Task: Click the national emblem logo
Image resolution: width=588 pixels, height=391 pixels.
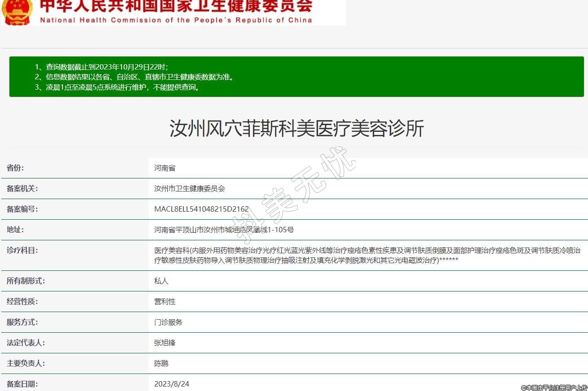Action: [17, 12]
